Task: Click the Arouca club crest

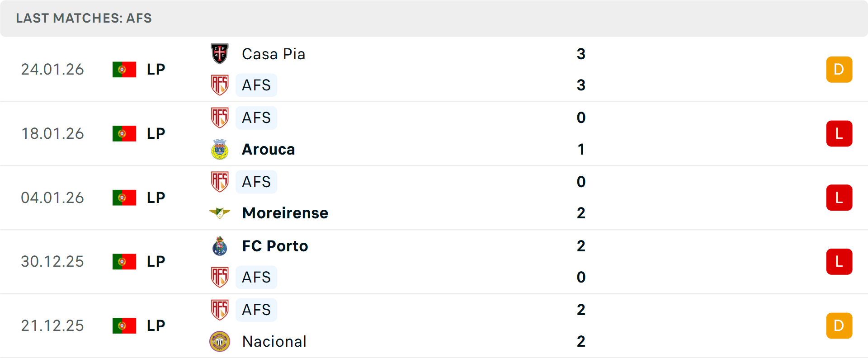Action: pos(220,149)
